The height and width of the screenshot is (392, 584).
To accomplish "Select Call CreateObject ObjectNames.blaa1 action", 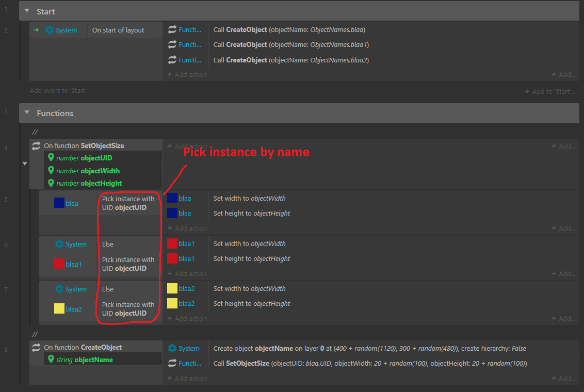I will pos(291,45).
